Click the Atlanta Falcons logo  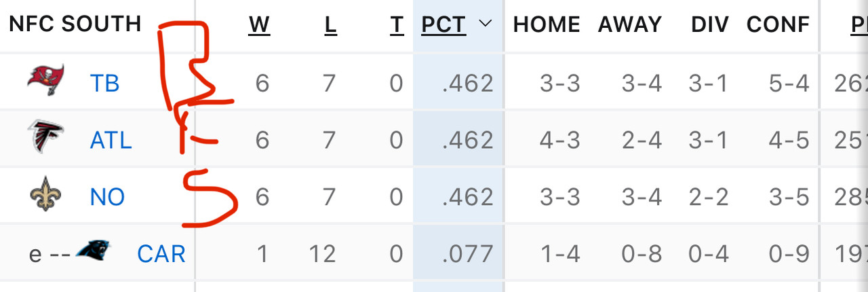[x=46, y=138]
